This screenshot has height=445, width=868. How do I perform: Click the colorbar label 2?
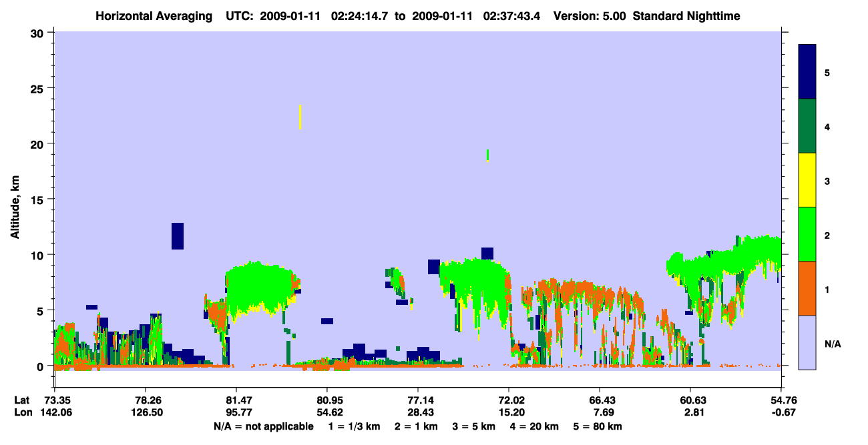(x=827, y=236)
